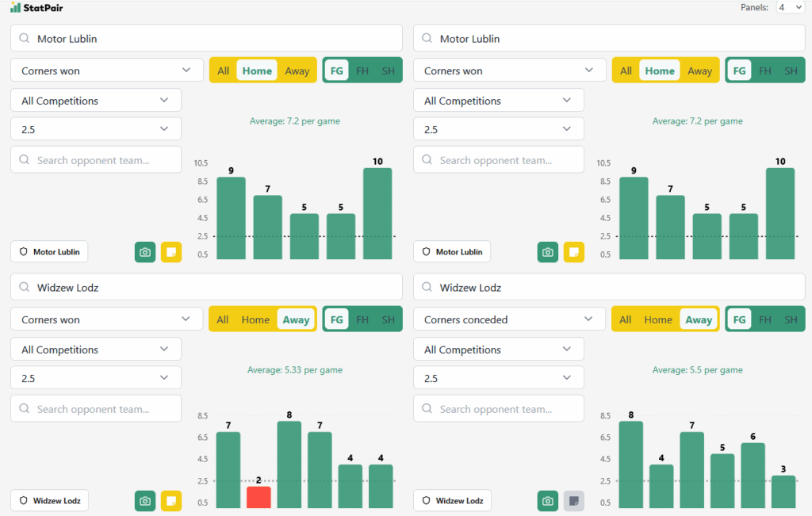Click camera icon in Widzew Lodz Corners won panel
Screen dimensions: 812x516
point(145,501)
